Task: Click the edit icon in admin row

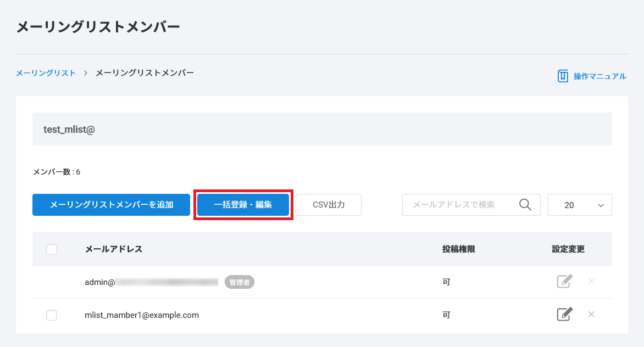Action: [564, 282]
